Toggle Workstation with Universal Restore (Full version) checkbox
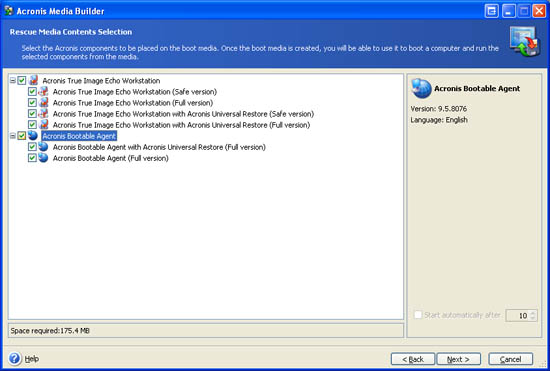550x371 pixels. coord(32,125)
